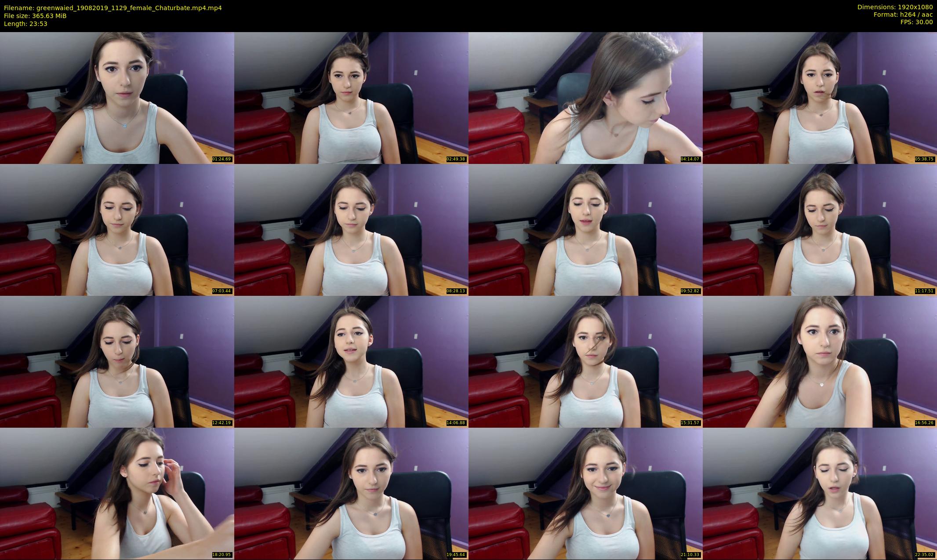Click the thumbnail labeled 21:10.33
Image resolution: width=937 pixels, height=560 pixels.
tap(585, 493)
